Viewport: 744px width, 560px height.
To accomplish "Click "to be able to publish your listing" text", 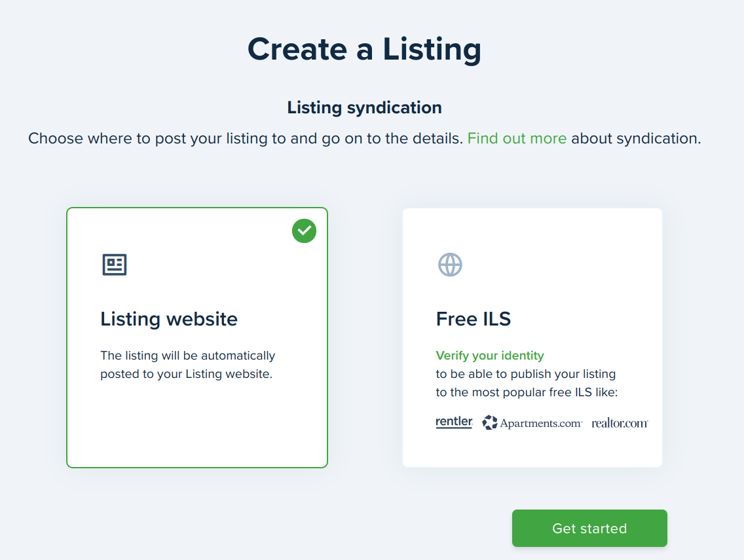I will [526, 374].
